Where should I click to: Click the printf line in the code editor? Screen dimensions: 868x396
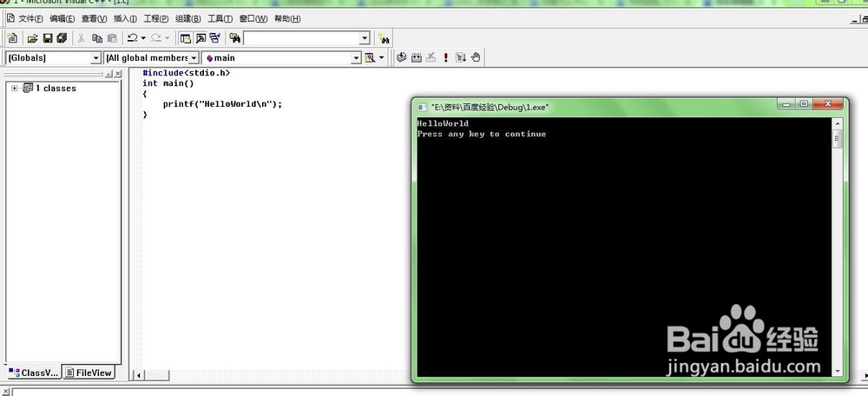(222, 103)
